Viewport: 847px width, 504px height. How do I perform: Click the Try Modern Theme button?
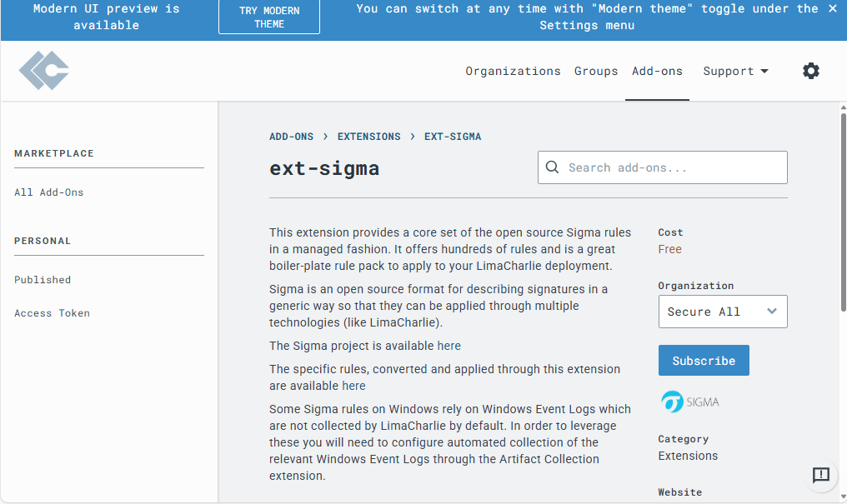[269, 17]
